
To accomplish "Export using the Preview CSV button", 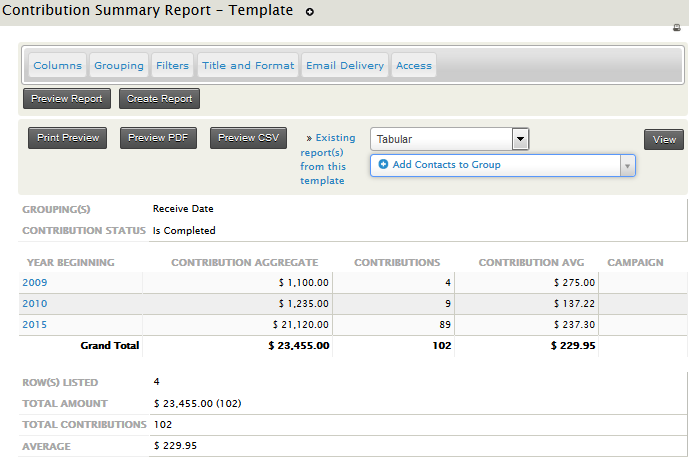I will point(249,138).
